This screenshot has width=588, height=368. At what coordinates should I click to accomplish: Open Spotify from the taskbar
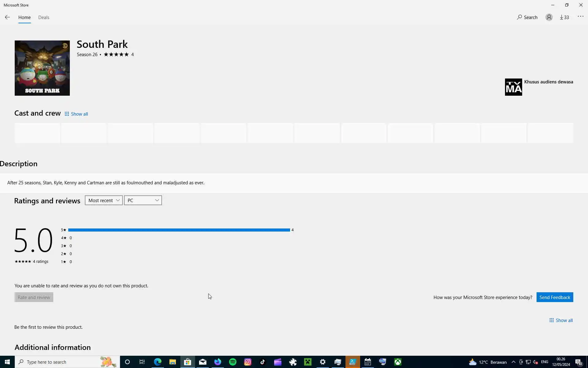(x=233, y=362)
